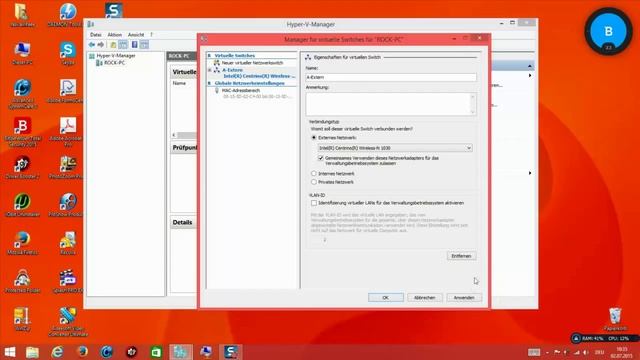Select MAC-Adressbereich tree entry
640x360 pixels.
[x=241, y=91]
